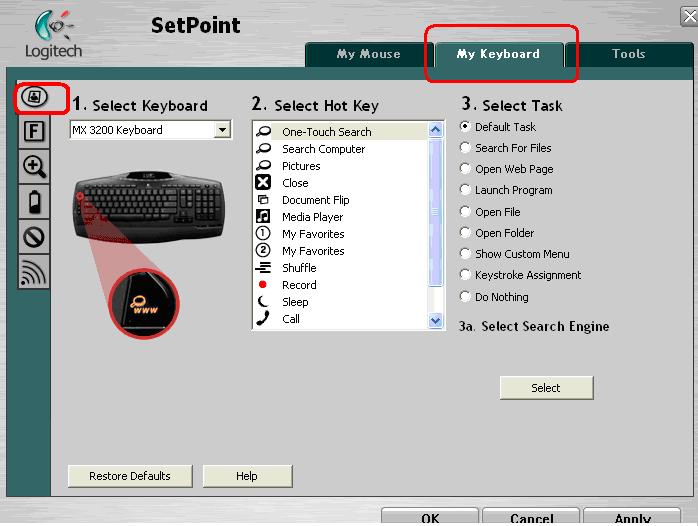
Task: Click the Sleep moon icon
Action: (x=263, y=301)
